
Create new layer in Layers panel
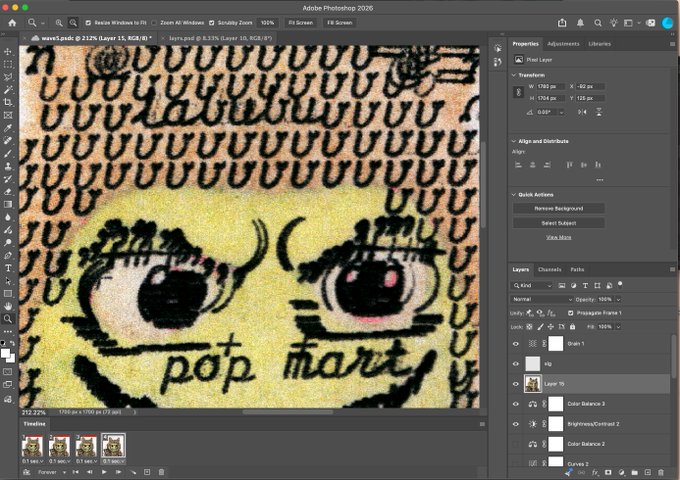tap(647, 472)
